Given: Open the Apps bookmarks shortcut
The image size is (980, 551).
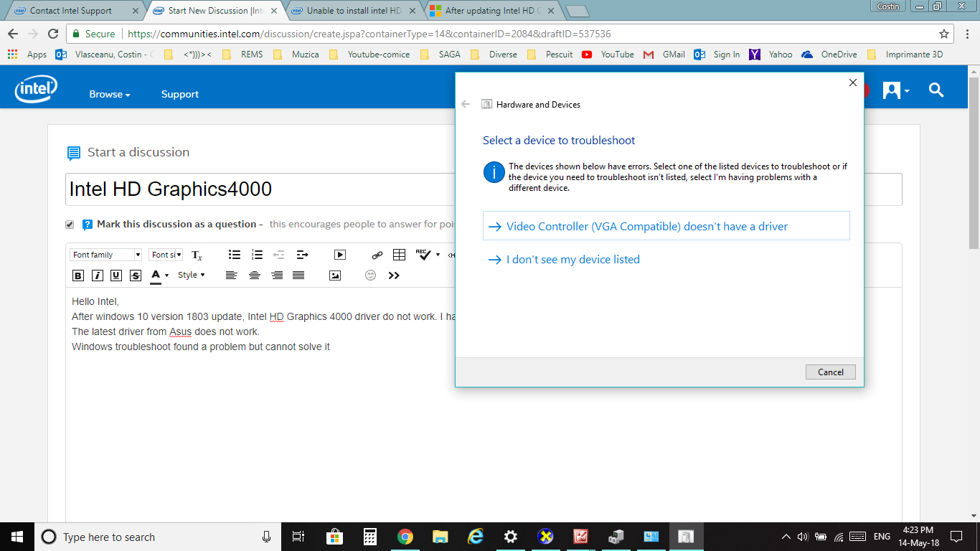Looking at the screenshot, I should pyautogui.click(x=27, y=55).
